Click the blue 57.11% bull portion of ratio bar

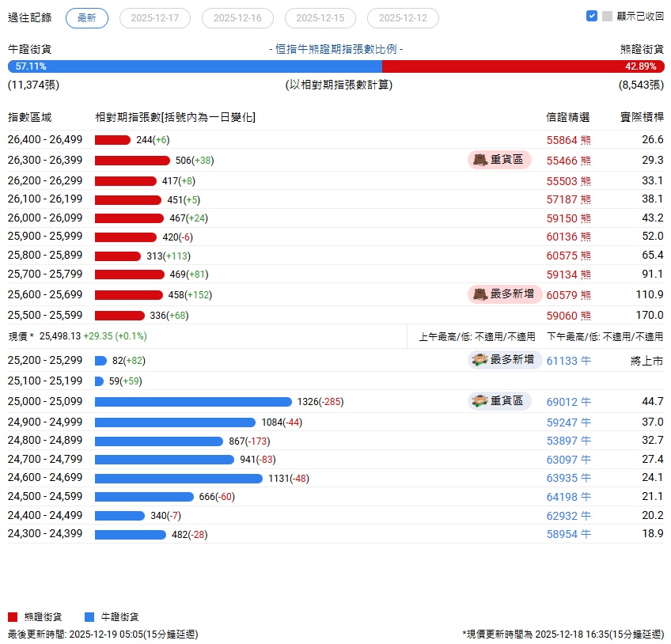tap(195, 66)
